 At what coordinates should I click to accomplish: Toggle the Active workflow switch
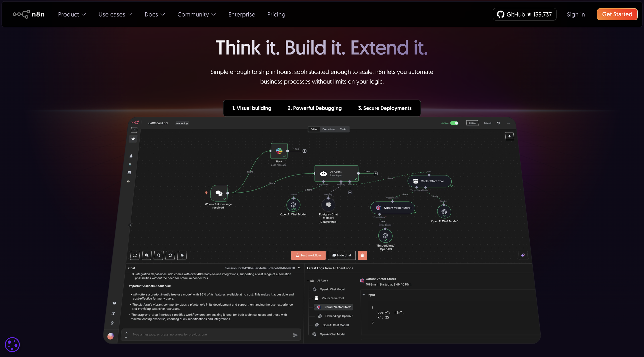pos(454,123)
